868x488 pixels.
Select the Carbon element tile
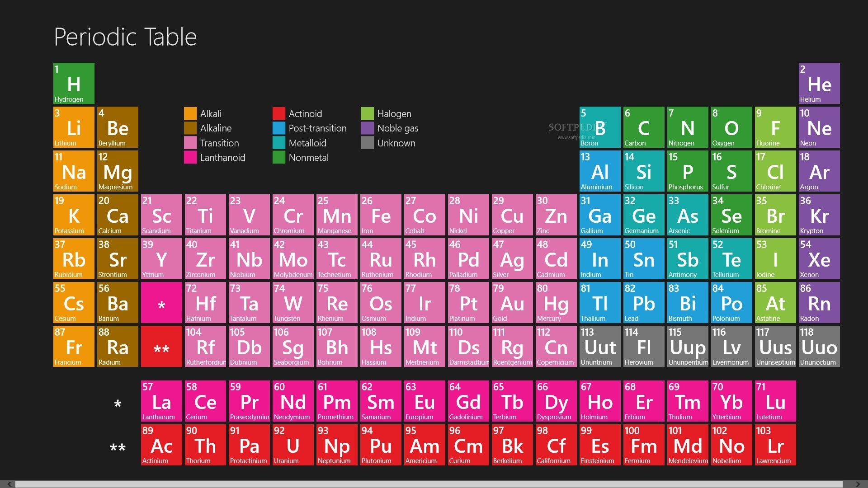coord(644,127)
